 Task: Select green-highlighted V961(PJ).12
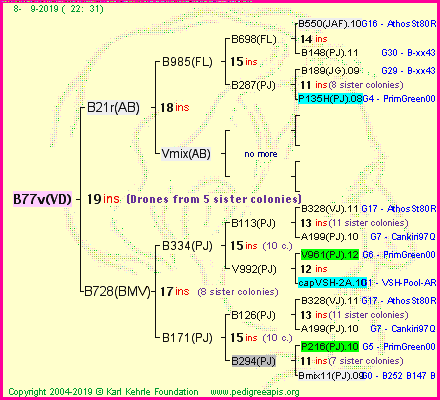[x=330, y=255]
